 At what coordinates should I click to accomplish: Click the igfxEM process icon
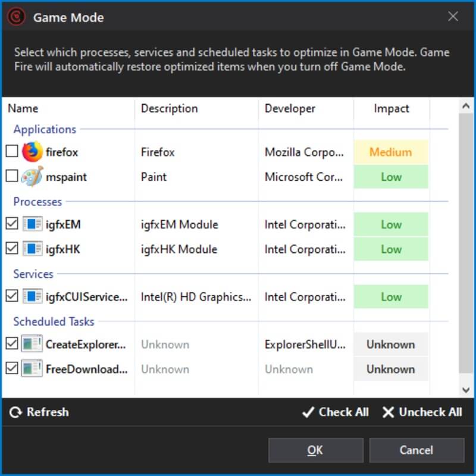(x=32, y=224)
